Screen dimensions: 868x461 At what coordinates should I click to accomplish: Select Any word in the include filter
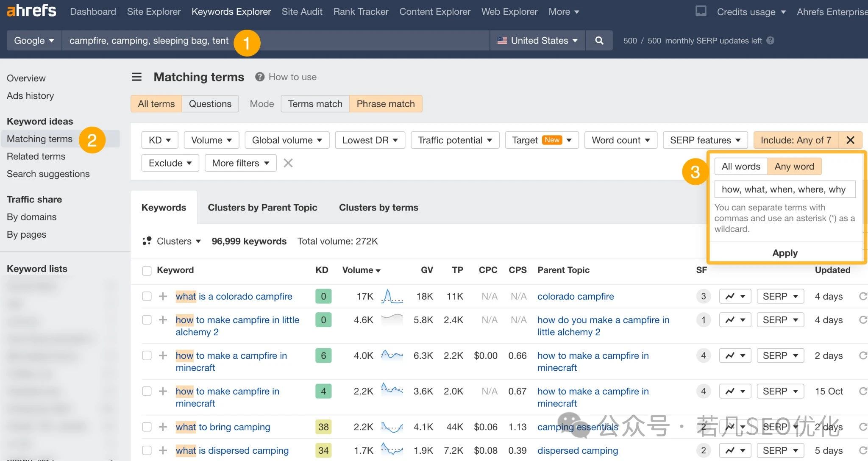[x=794, y=166]
